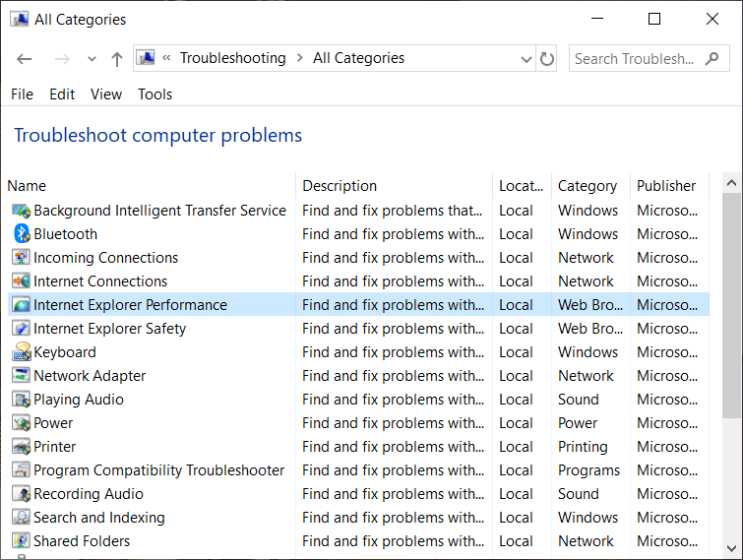Click the Troubleshooting breadcrumb link
Image resolution: width=743 pixels, height=560 pixels.
[x=232, y=58]
